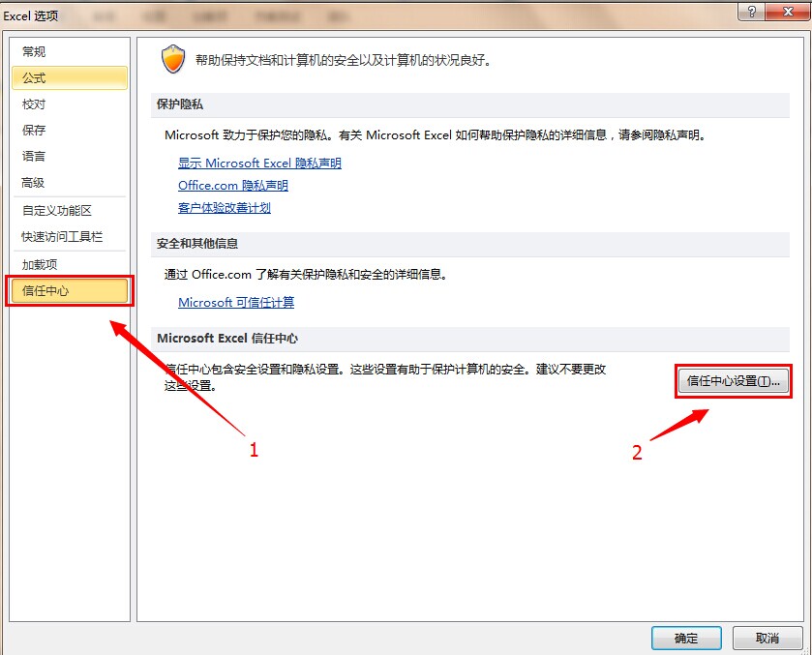Screen dimensions: 812x655
Task: Open the 高级 options category
Action: pyautogui.click(x=35, y=183)
